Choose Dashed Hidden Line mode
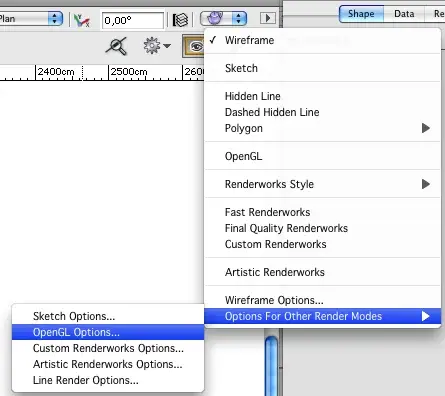Screen dimensions: 445x396 point(322,112)
